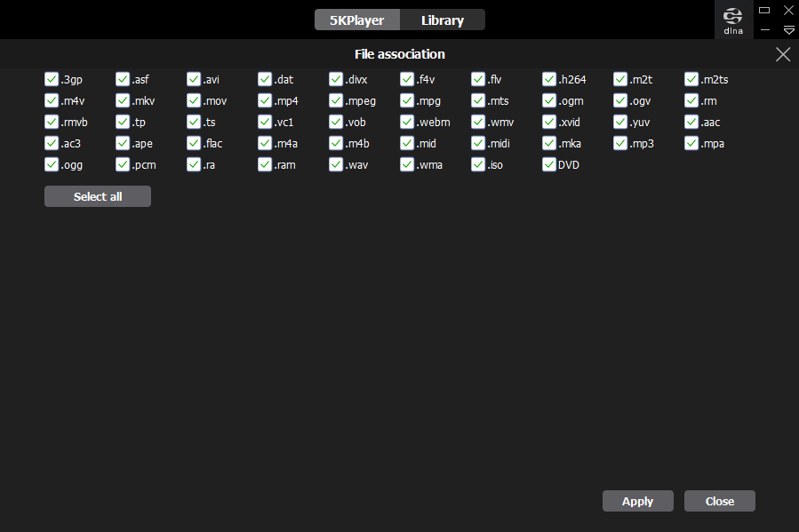Disable the .ape association

(x=123, y=144)
